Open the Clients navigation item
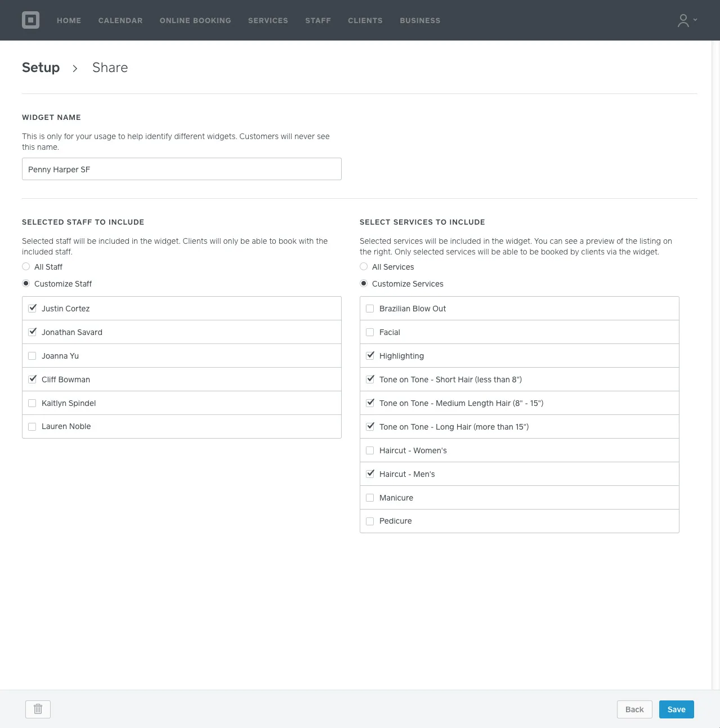This screenshot has height=728, width=720. 365,20
